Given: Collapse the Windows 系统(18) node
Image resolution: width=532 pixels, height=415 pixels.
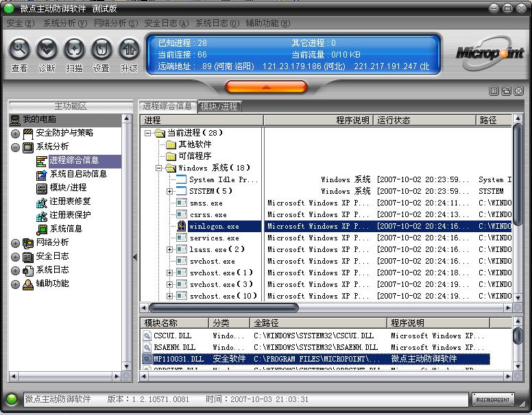Looking at the screenshot, I should click(x=158, y=168).
